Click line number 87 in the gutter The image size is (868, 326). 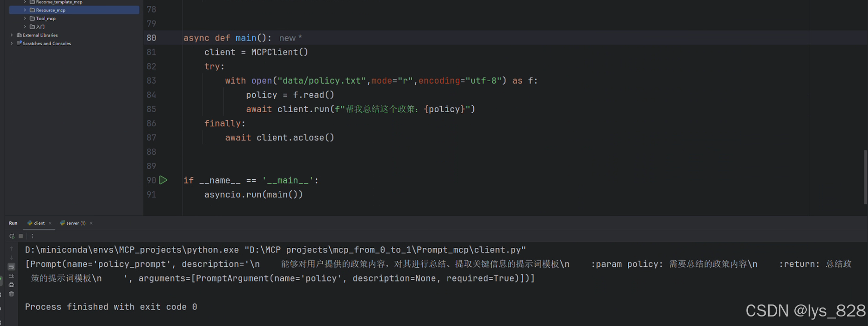click(x=151, y=138)
